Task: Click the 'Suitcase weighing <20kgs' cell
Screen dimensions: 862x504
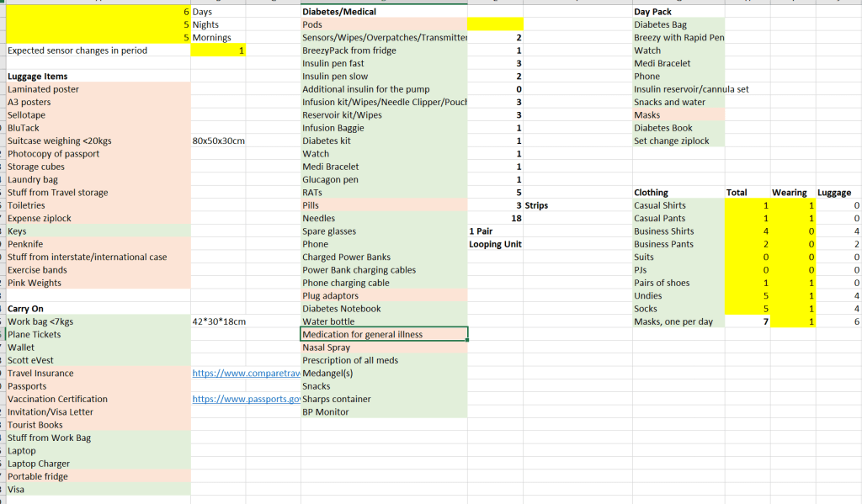Action: (x=59, y=141)
